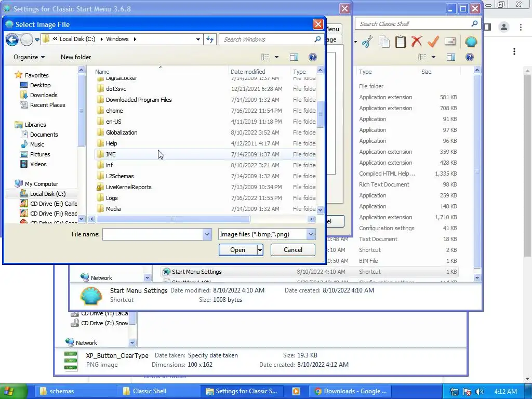Select the IME folder
Image resolution: width=532 pixels, height=399 pixels.
[206, 154]
